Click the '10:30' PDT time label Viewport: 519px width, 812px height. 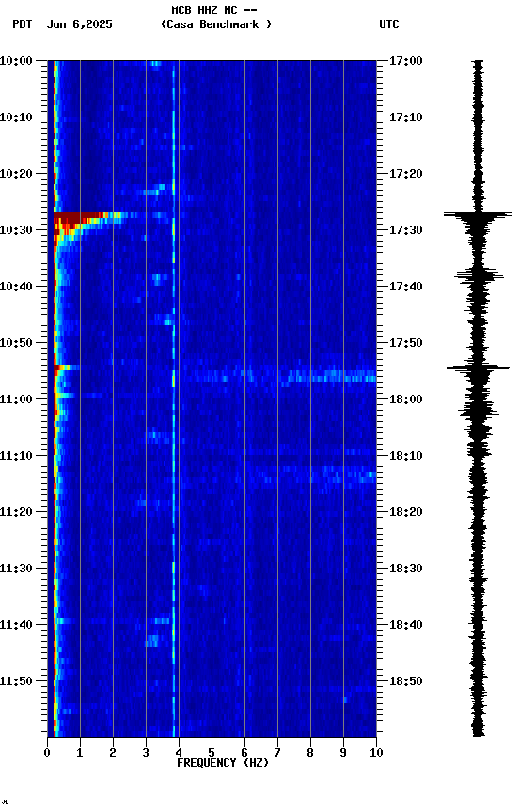[x=16, y=230]
